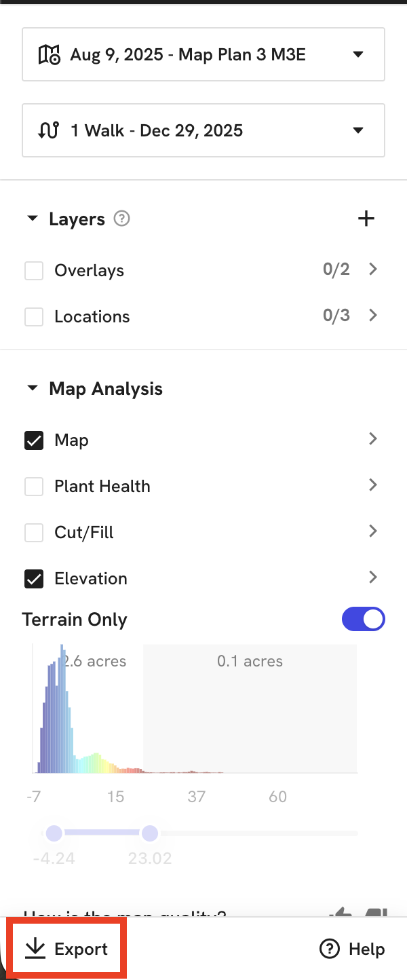Enable the Overlays checkbox
Screen dimensions: 407x980
(x=34, y=271)
